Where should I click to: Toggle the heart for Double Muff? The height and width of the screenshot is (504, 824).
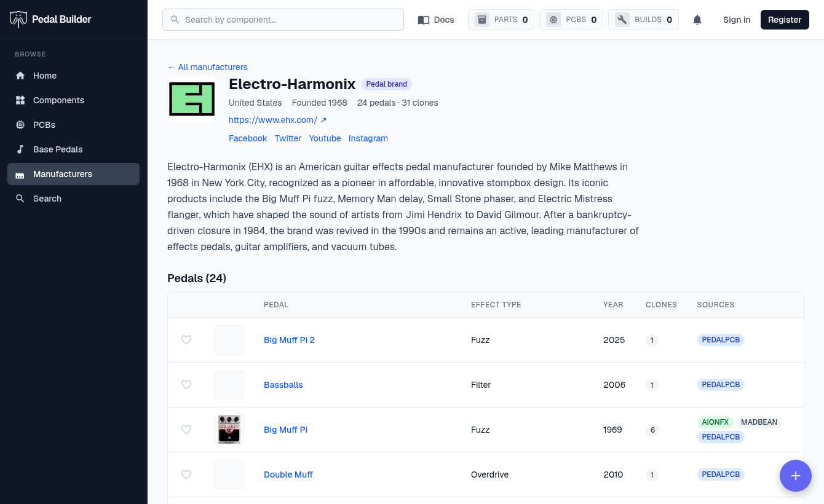pos(186,474)
